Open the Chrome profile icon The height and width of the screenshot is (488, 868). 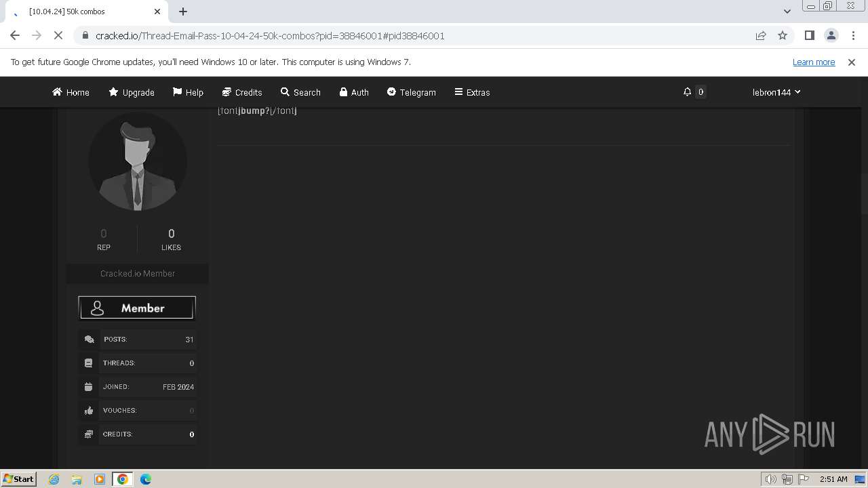tap(831, 35)
